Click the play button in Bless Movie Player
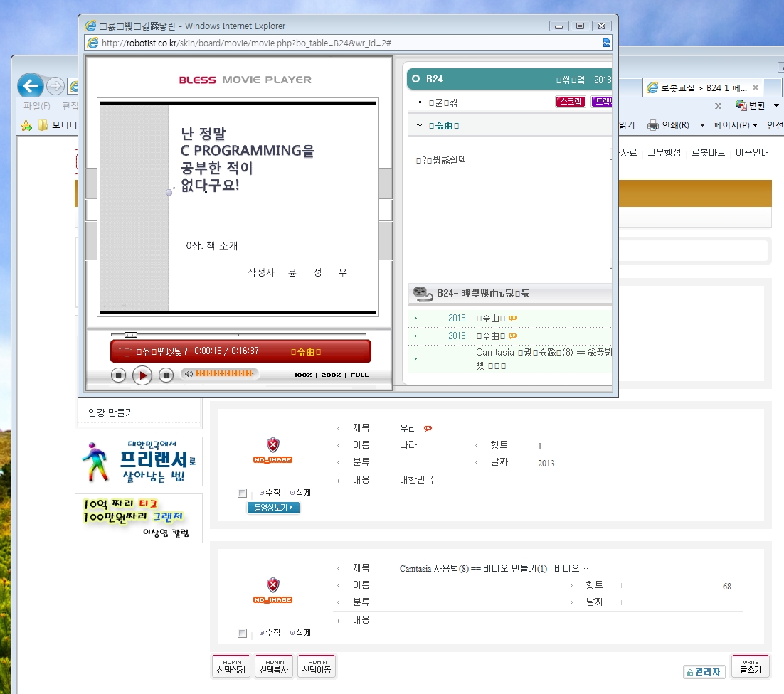 pos(142,375)
